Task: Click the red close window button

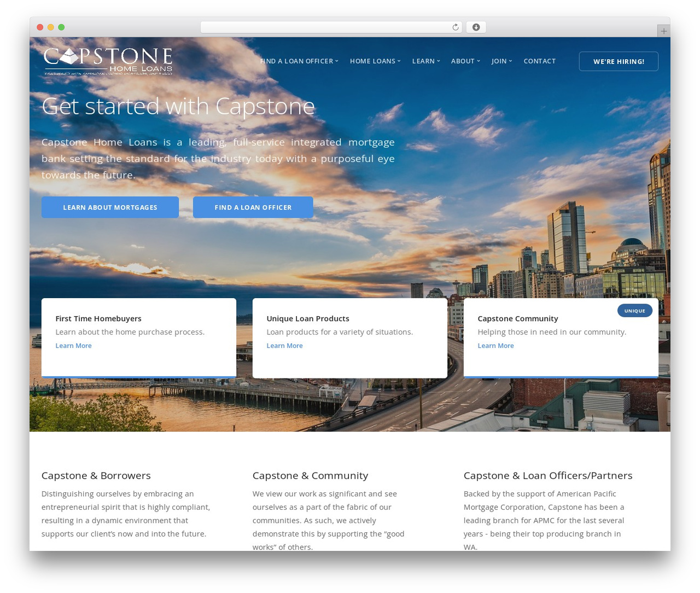Action: [x=40, y=27]
